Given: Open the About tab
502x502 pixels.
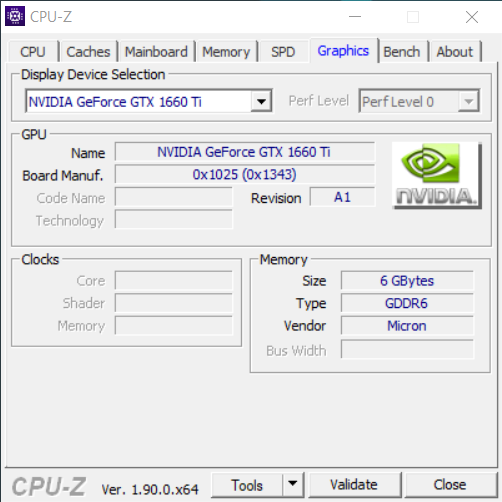Looking at the screenshot, I should [455, 52].
